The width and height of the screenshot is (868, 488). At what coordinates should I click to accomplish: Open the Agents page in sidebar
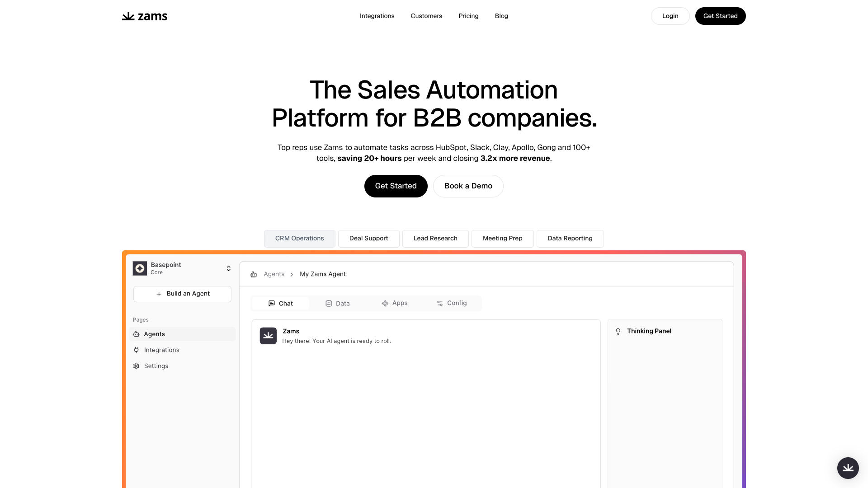coord(154,334)
